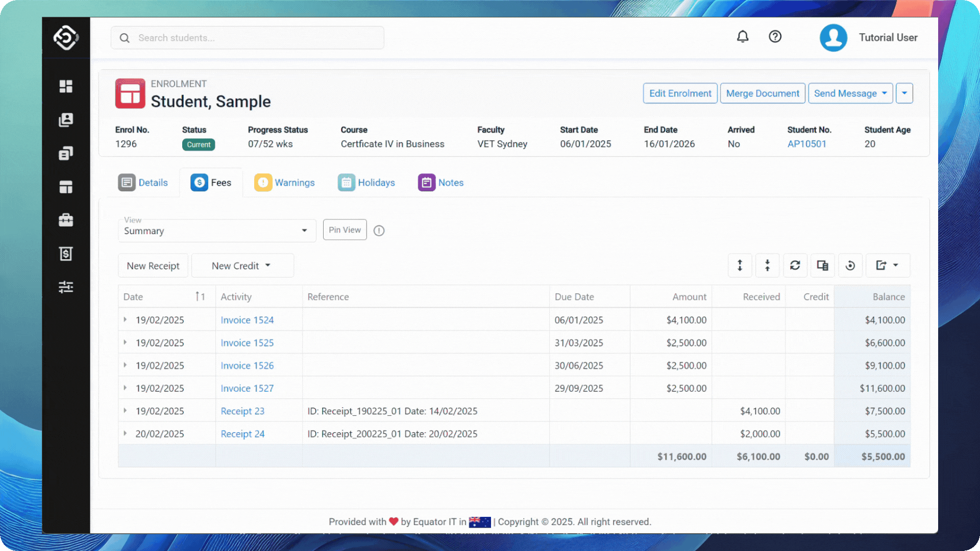Click the restore history icon above the table

point(850,265)
